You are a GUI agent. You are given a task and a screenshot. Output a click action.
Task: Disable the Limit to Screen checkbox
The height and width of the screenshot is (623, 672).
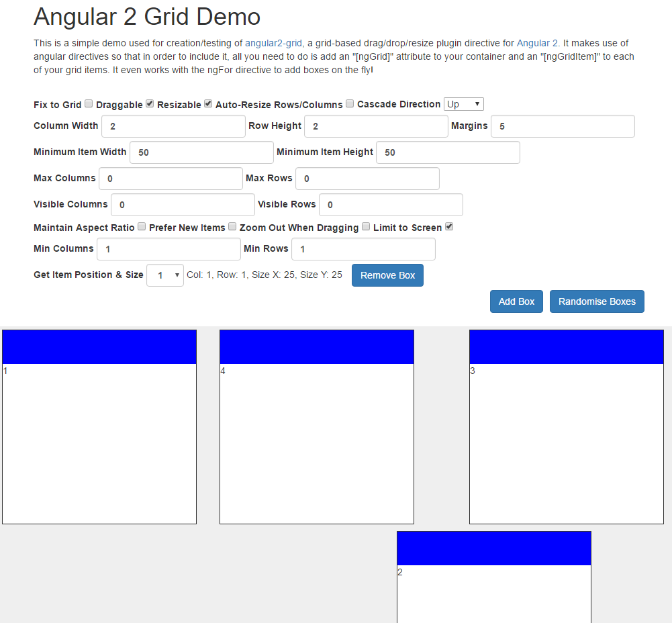click(x=449, y=227)
